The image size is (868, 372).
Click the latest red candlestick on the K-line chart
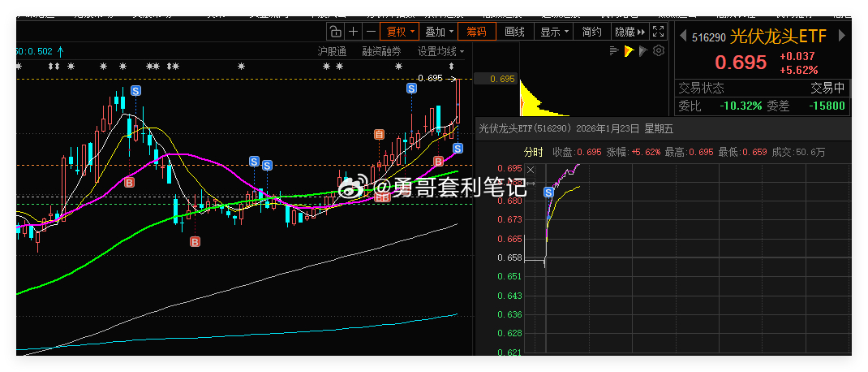458,102
